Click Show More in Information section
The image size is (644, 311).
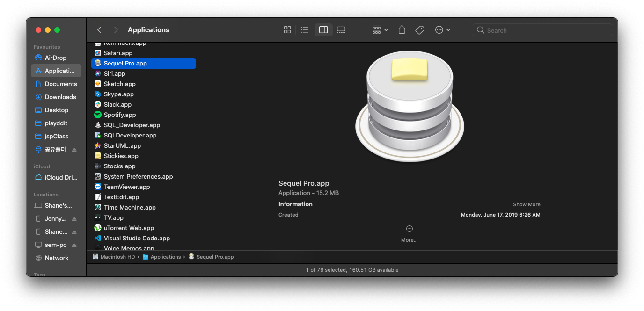click(527, 204)
